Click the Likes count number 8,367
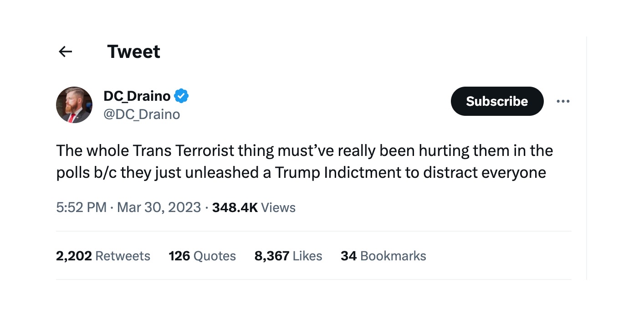The height and width of the screenshot is (321, 644). [x=271, y=256]
